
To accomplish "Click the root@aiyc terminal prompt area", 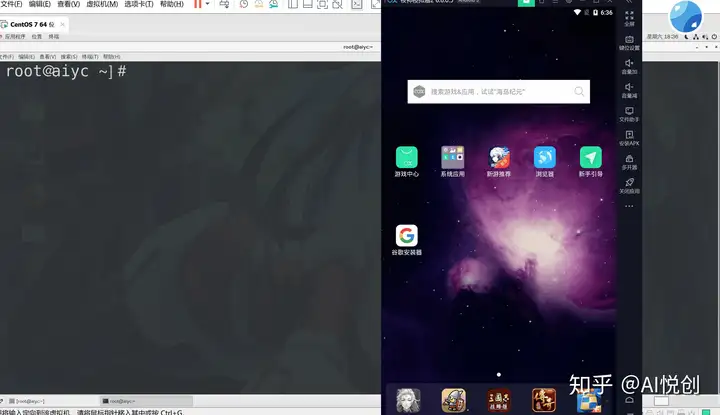I will point(66,71).
